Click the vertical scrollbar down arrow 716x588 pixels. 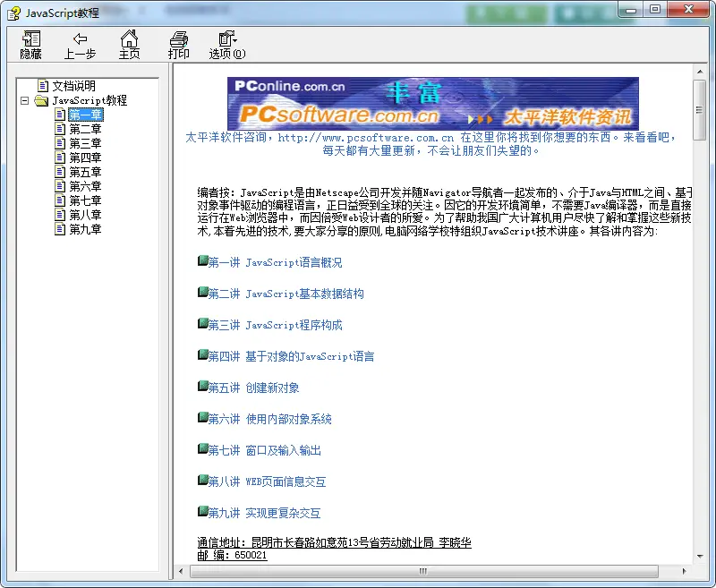coord(700,554)
